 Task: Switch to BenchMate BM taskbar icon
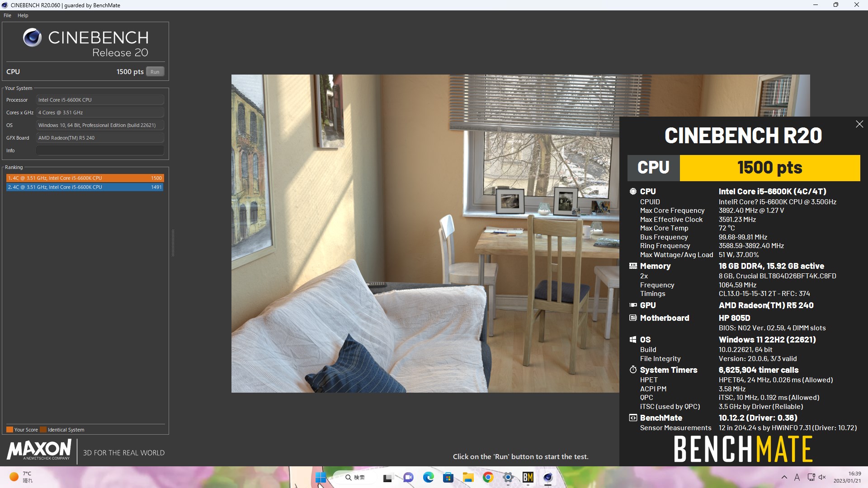528,478
